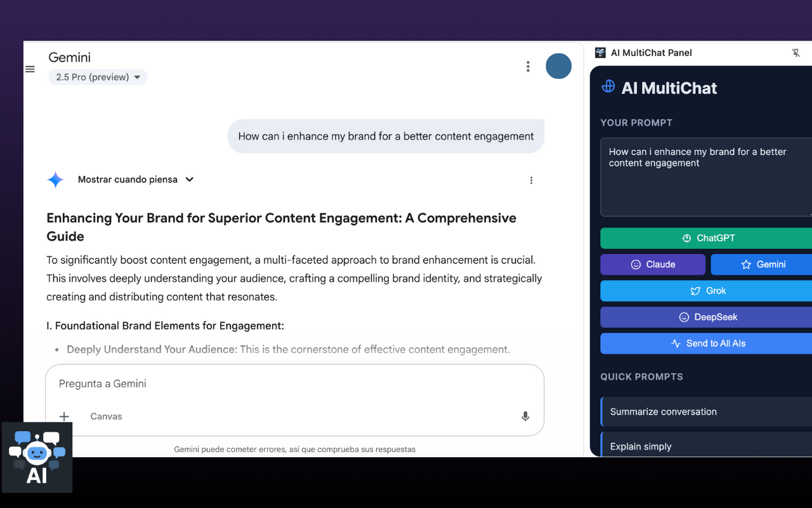Click the user profile avatar circle

point(559,66)
